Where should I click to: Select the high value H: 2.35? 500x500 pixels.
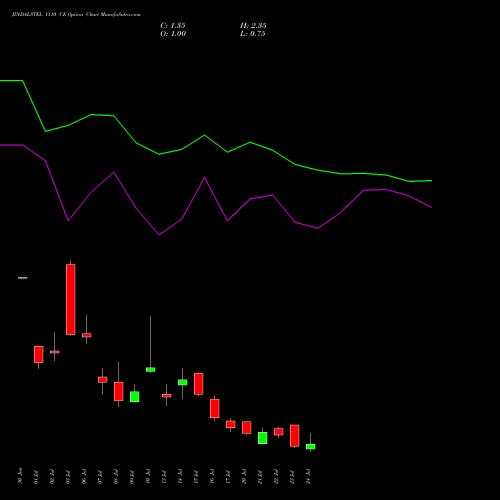(253, 26)
